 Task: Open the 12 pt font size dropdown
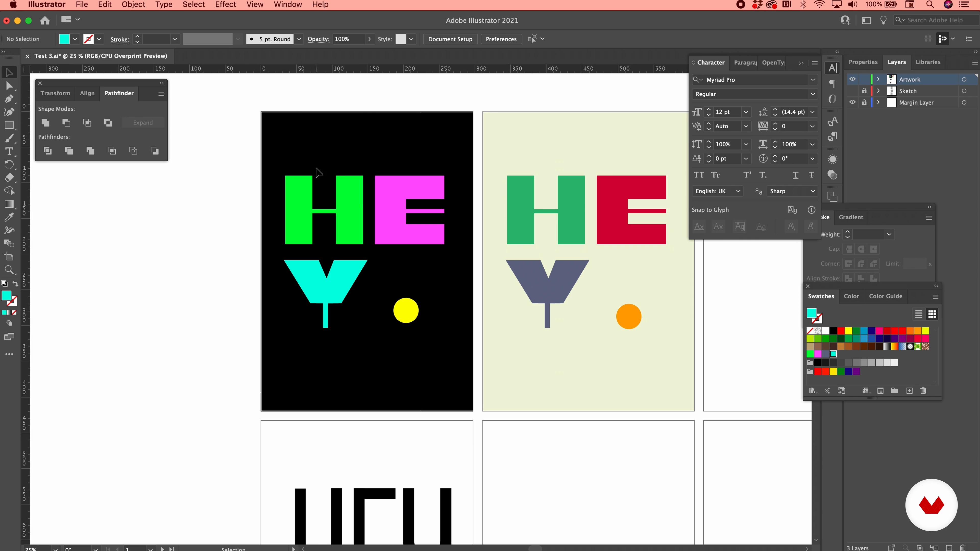[746, 112]
